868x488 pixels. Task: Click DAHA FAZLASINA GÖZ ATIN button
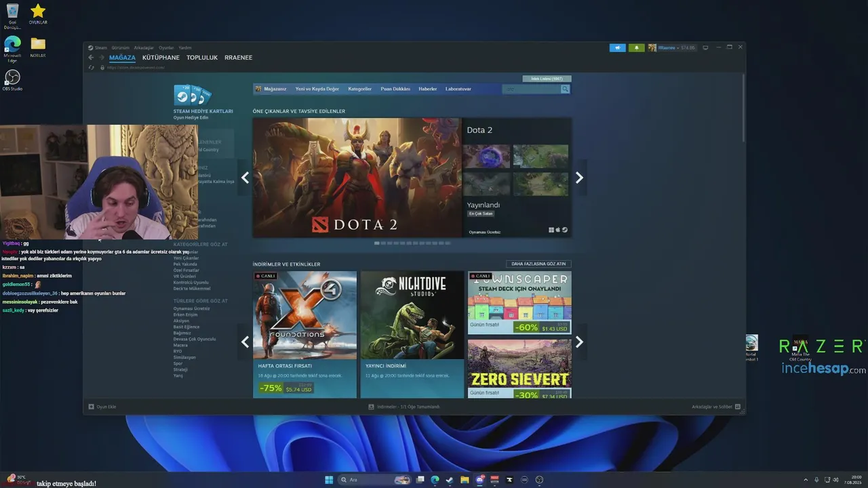[538, 264]
